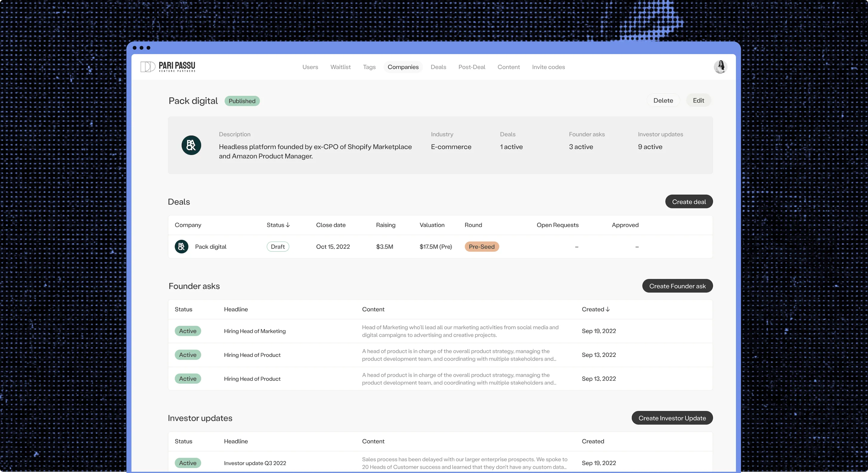Click the Draft status badge
The width and height of the screenshot is (868, 473).
(278, 247)
